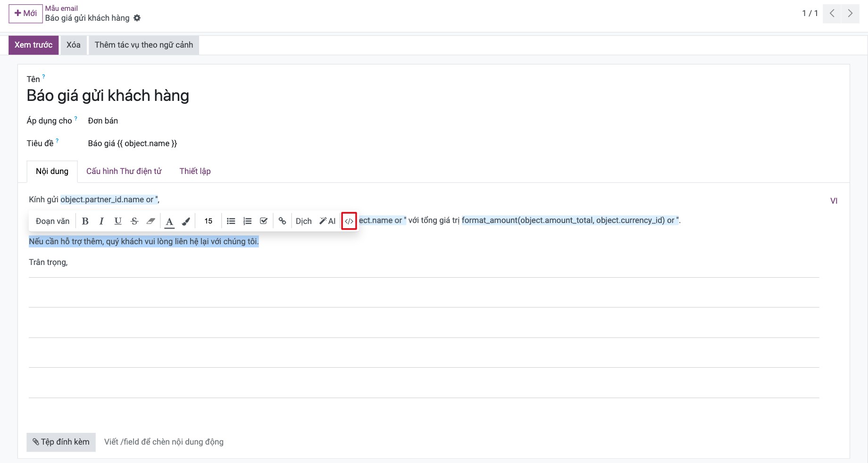Open Đoạn văn paragraph style dropdown
The width and height of the screenshot is (868, 463).
(53, 221)
